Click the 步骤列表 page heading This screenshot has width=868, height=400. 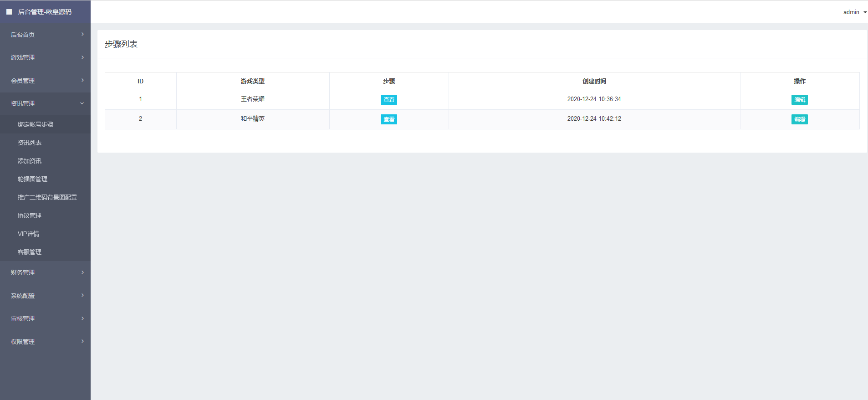coord(121,44)
